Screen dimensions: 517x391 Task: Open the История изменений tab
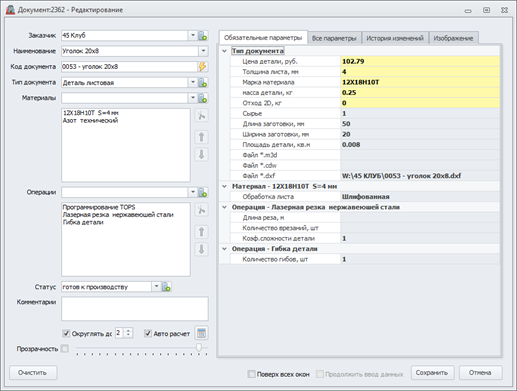(x=395, y=38)
